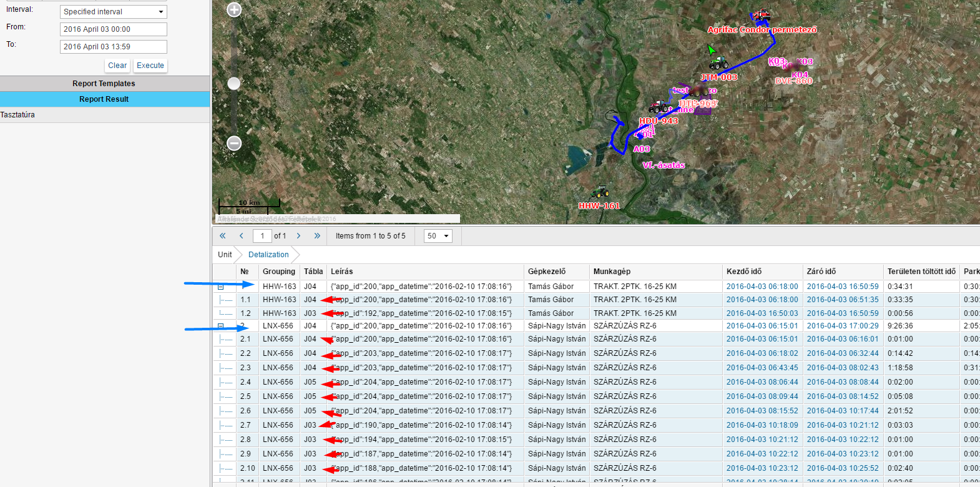This screenshot has width=980, height=487.
Task: Go to the first results page
Action: pos(223,236)
